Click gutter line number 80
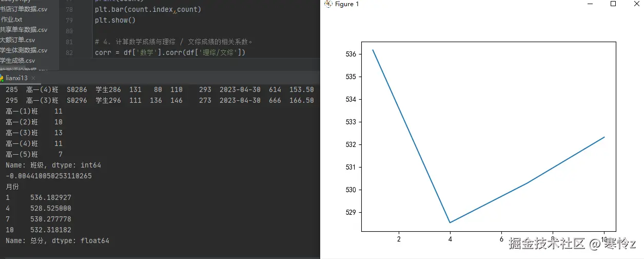 coord(69,31)
